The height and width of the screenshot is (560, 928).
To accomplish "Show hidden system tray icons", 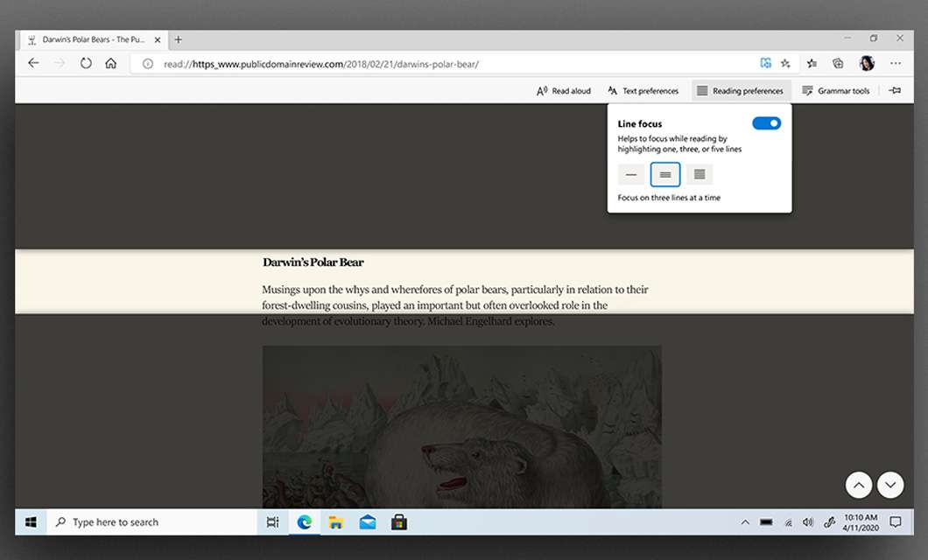I will [x=745, y=522].
